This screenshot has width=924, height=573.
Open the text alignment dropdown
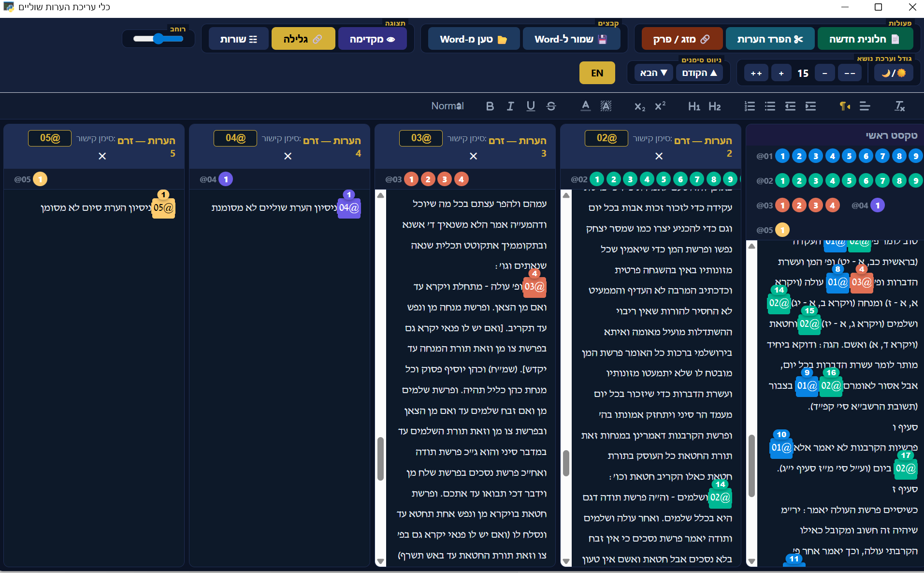point(865,106)
